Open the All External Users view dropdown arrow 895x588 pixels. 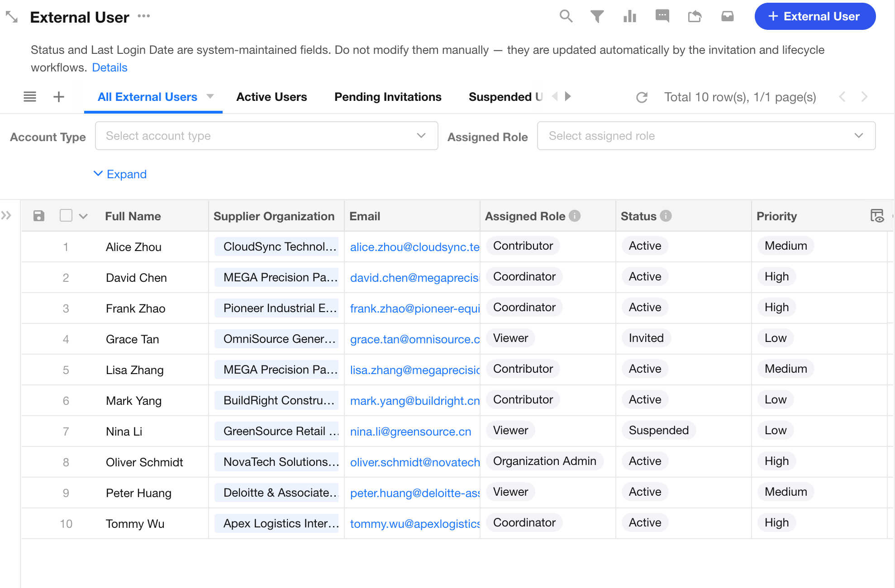[x=210, y=96]
